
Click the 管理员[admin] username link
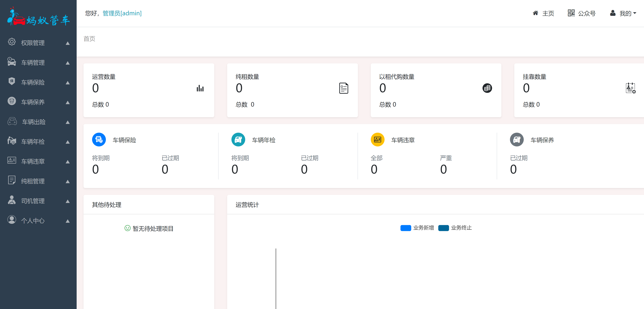pos(122,13)
